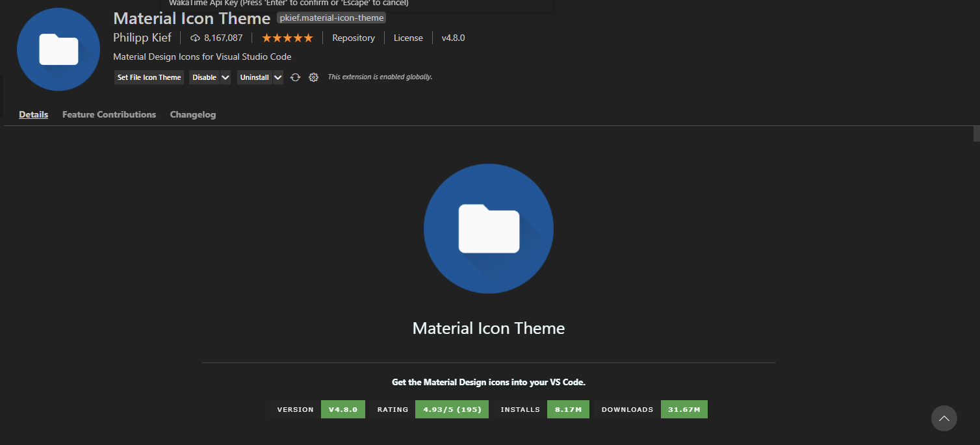
Task: Open the Disable dropdown arrow
Action: click(x=226, y=77)
